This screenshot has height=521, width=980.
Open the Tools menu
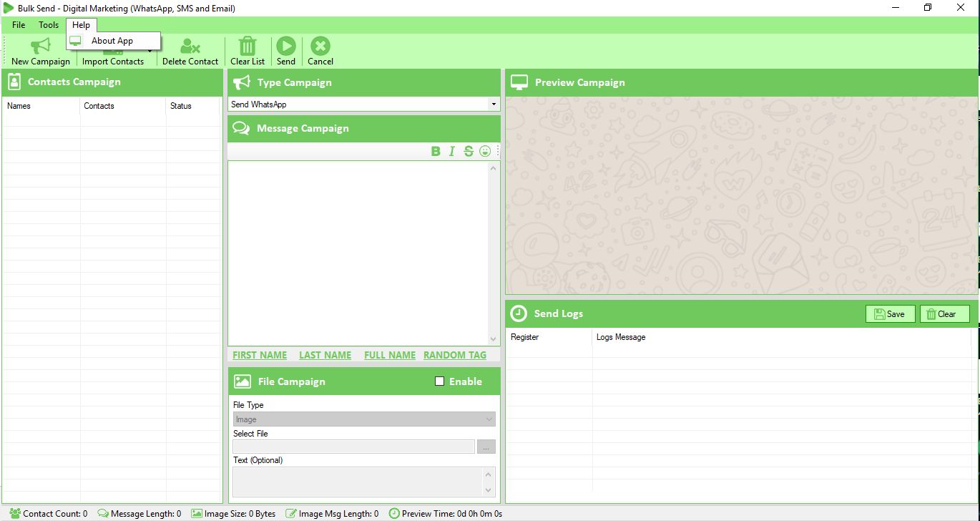pos(49,25)
